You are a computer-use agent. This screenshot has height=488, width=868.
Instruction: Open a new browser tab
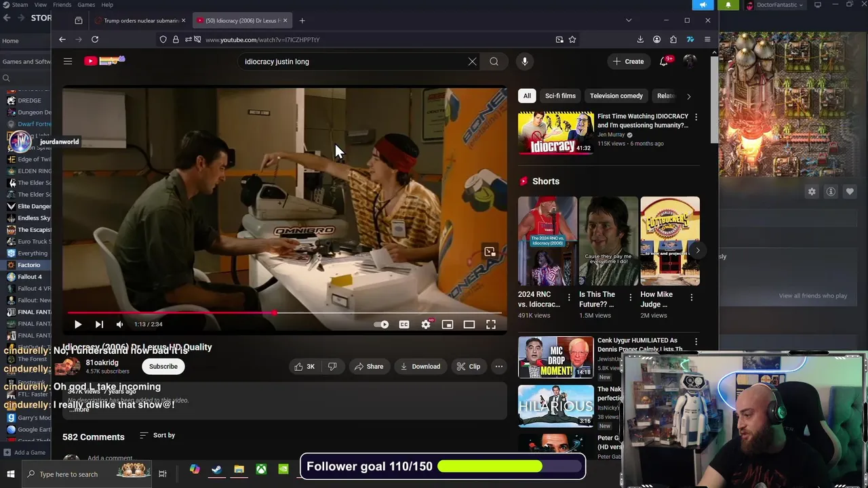pyautogui.click(x=302, y=20)
